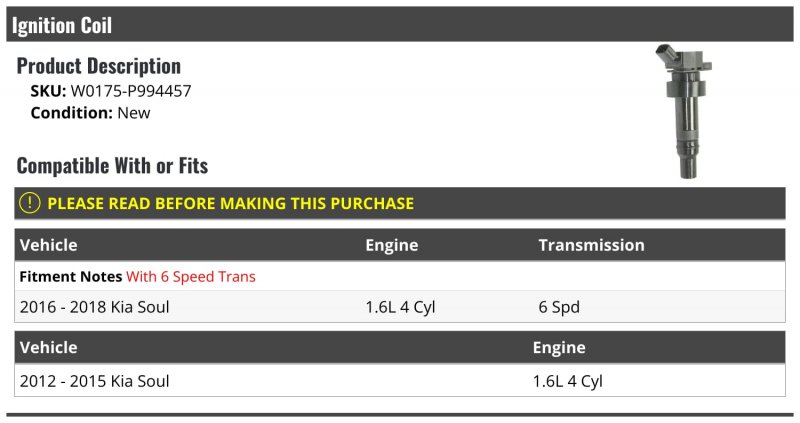The width and height of the screenshot is (800, 423).
Task: Click the PLEASE READ BEFORE MAKING THIS PURCHASE banner
Action: (399, 203)
